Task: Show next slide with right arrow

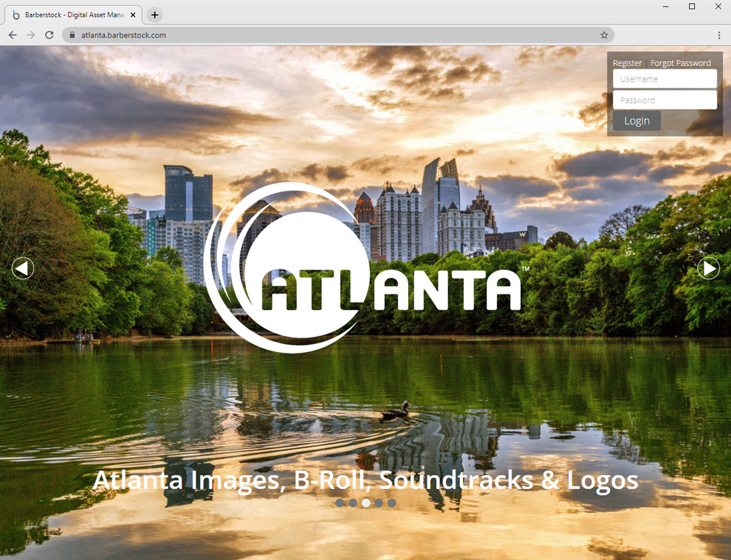Action: pos(708,268)
